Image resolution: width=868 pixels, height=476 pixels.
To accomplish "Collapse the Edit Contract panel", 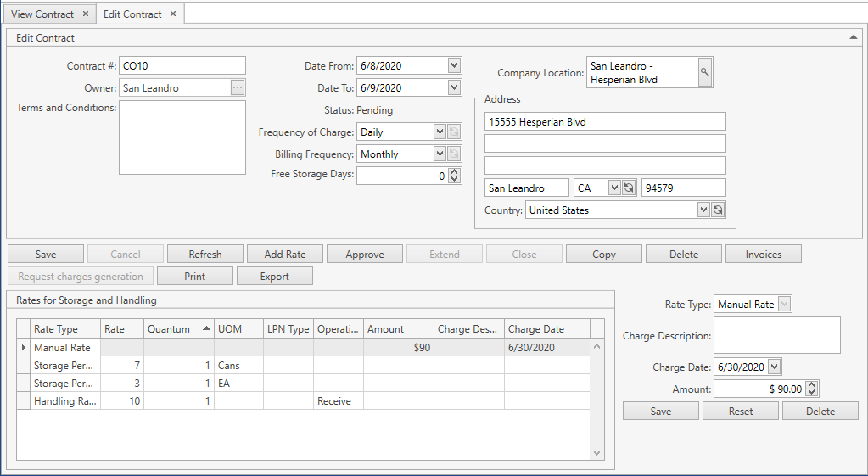I will [853, 37].
